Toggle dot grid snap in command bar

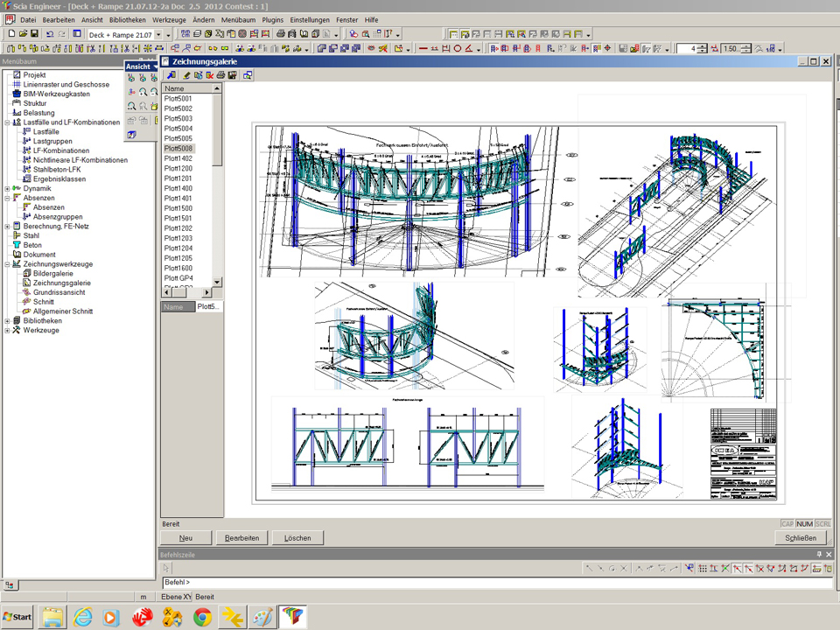[703, 569]
